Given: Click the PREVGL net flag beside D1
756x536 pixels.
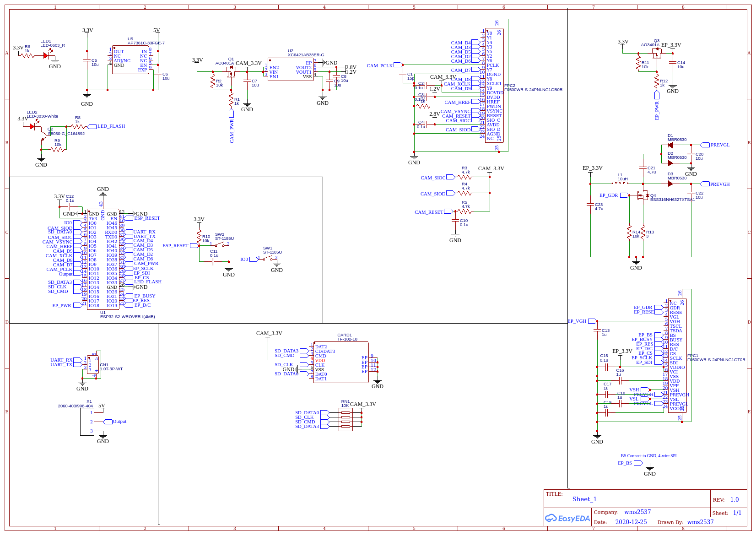Looking at the screenshot, I should tap(715, 145).
